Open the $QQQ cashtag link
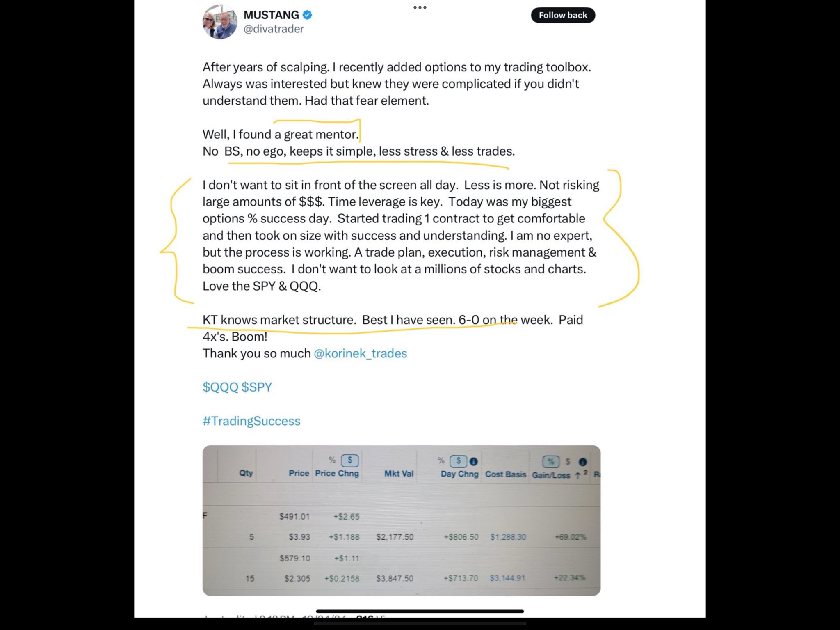Screen dimensions: 840x630 click(220, 387)
